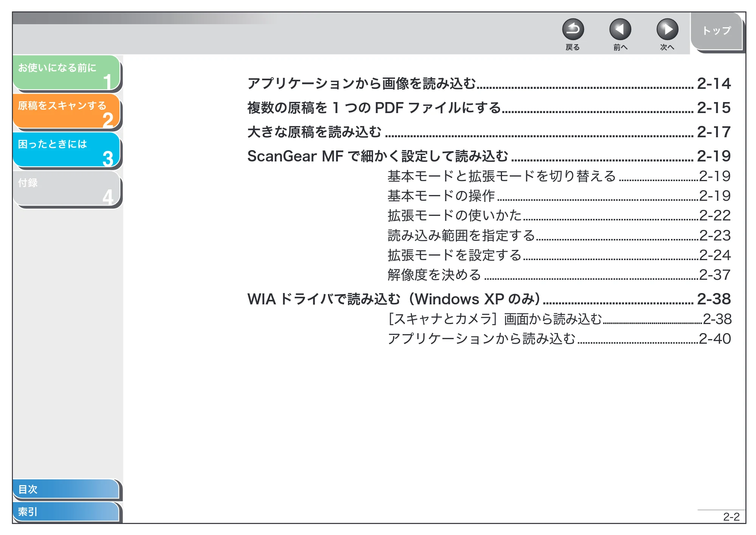Open 複数の原稿を1つのPDFファイルにする entry
The image size is (756, 535).
[x=489, y=107]
